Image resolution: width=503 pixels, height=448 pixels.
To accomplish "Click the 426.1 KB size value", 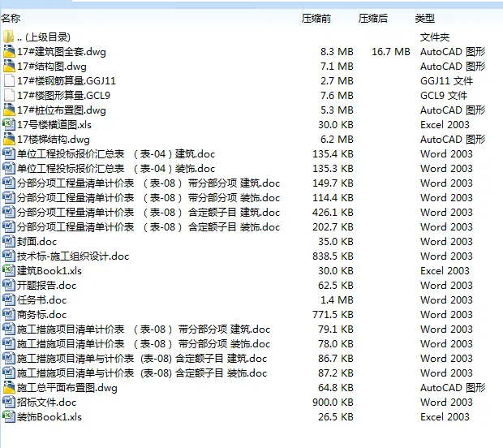I will [333, 213].
